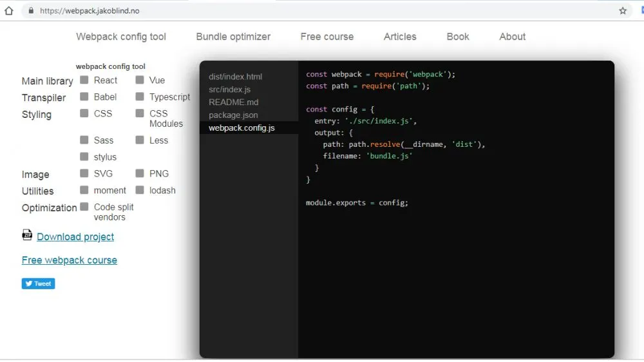Show the package.json file
The image size is (644, 362).
233,115
